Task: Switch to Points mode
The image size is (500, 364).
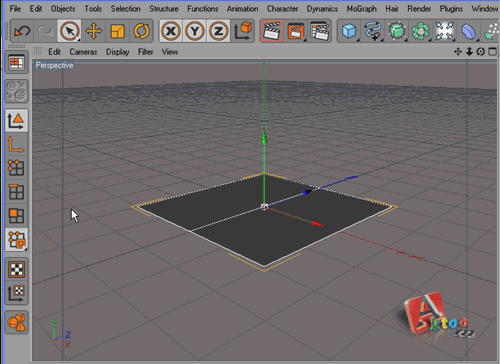Action: click(16, 168)
